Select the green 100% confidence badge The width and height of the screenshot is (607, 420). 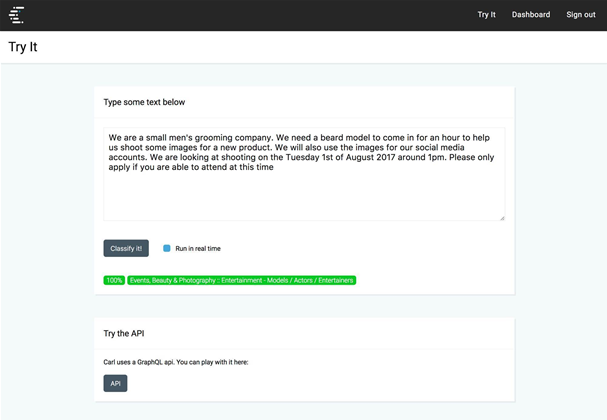pyautogui.click(x=114, y=280)
